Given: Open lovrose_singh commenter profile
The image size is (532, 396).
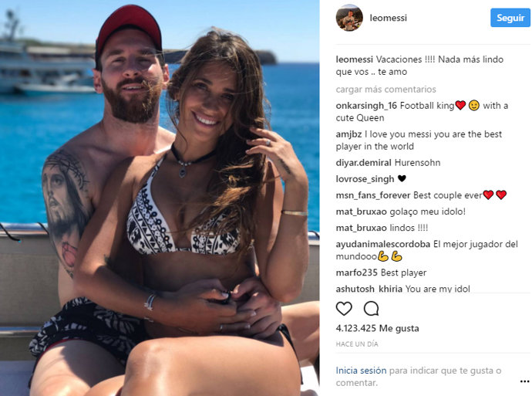Looking at the screenshot, I should coord(365,179).
